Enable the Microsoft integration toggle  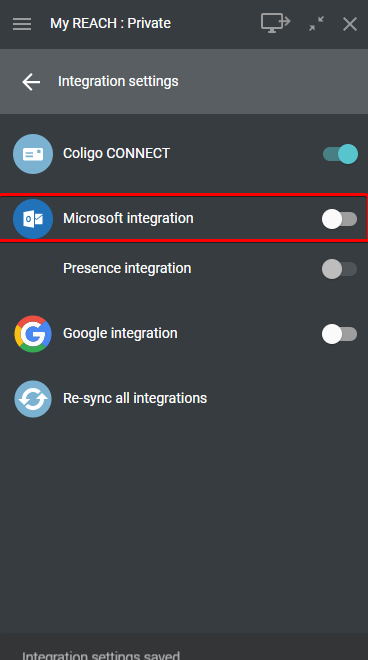(x=339, y=219)
